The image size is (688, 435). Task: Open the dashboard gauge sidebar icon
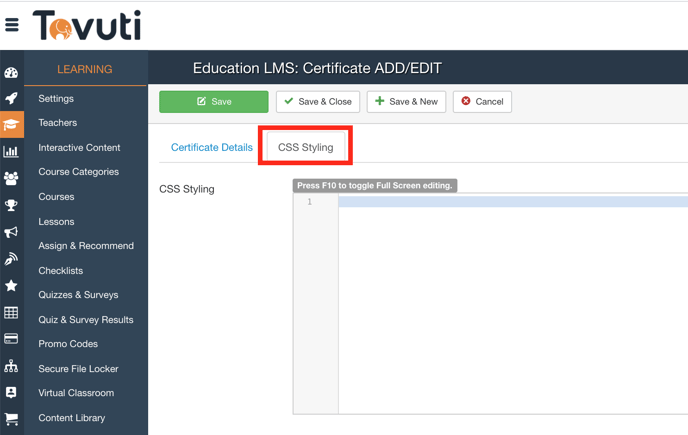(11, 73)
